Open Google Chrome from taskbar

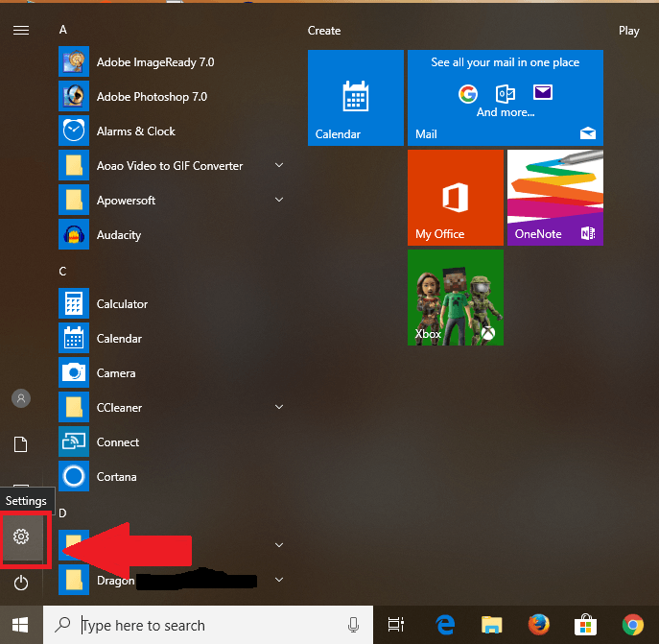[632, 624]
